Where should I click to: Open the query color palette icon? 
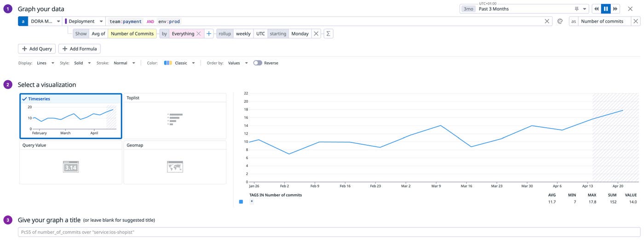click(560, 21)
